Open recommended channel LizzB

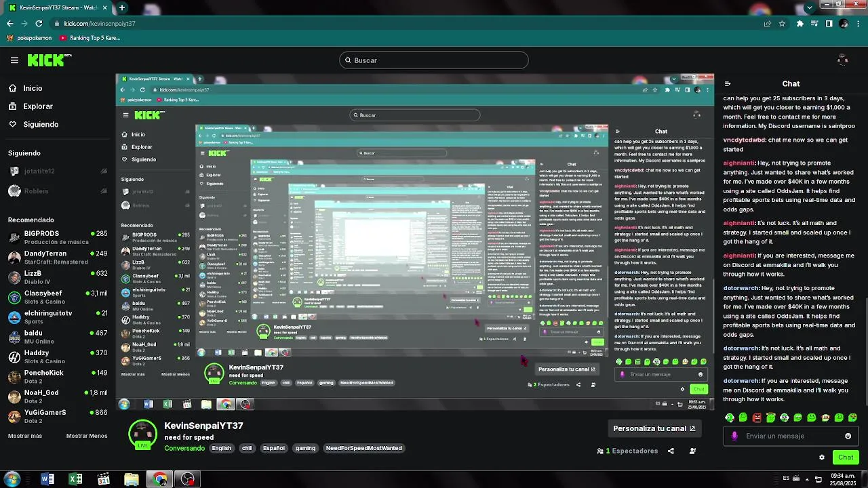click(58, 277)
